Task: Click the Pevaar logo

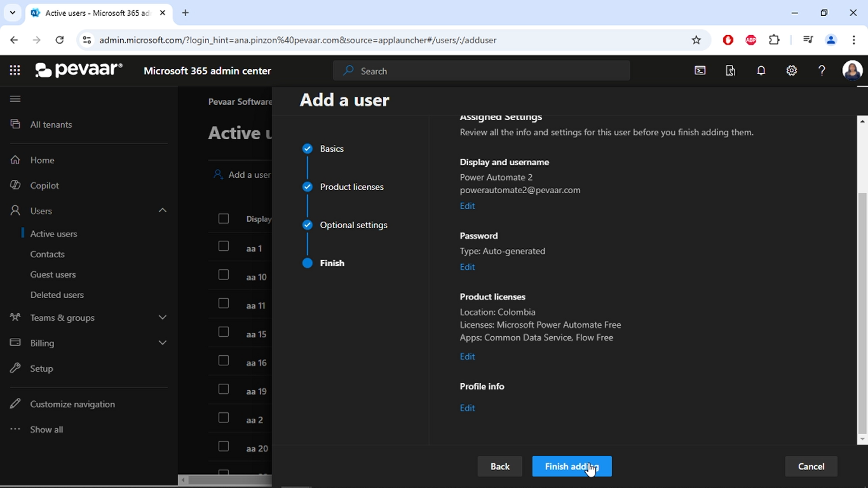Action: pyautogui.click(x=79, y=70)
